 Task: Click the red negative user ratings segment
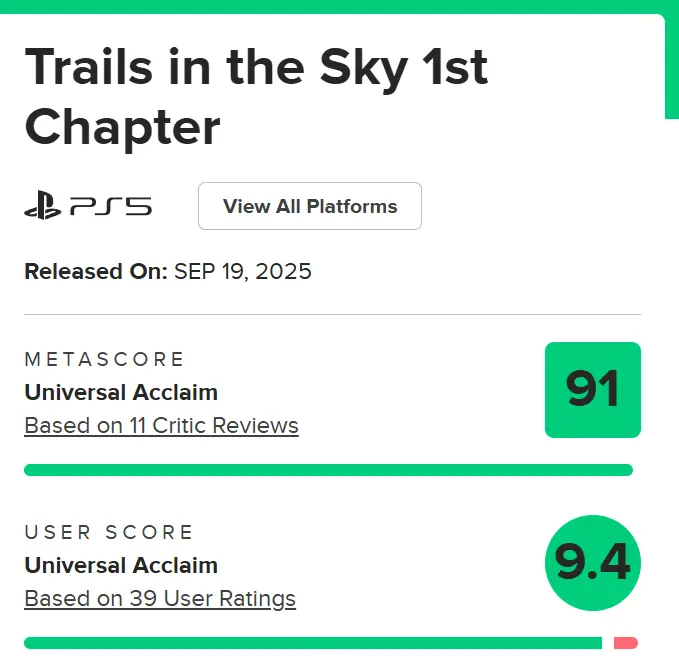(626, 643)
